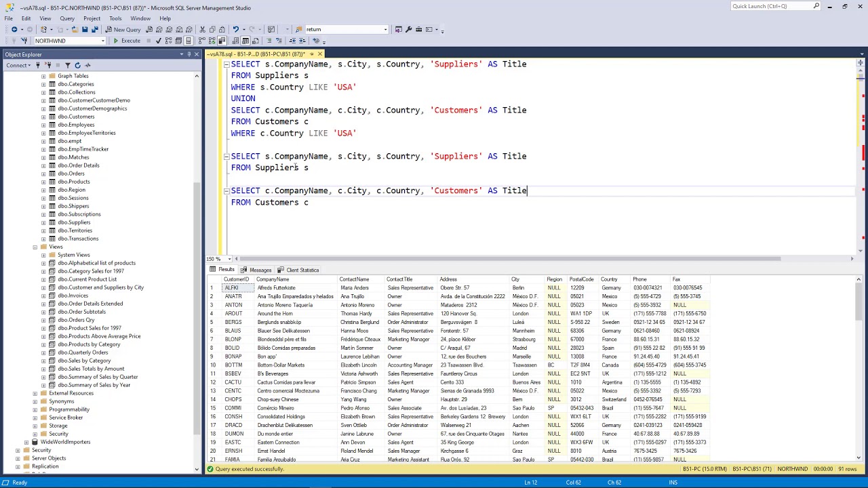868x488 pixels.
Task: Expand dbo.Customers table node
Action: [43, 117]
